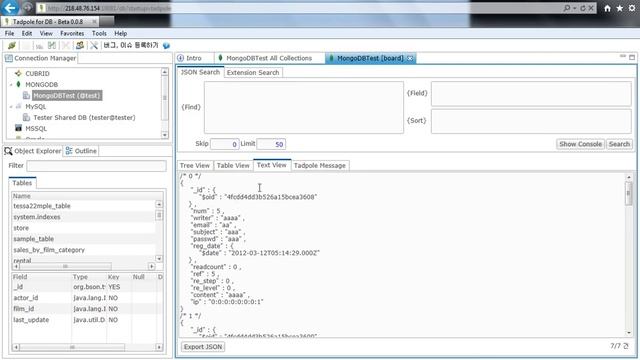The width and height of the screenshot is (640, 360).
Task: Select sales_by_film_category table row
Action: [84, 250]
